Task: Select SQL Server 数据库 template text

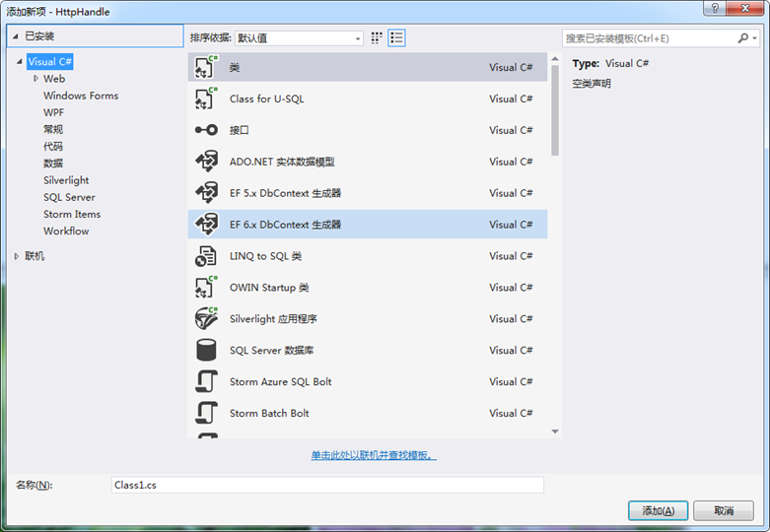Action: pos(271,350)
